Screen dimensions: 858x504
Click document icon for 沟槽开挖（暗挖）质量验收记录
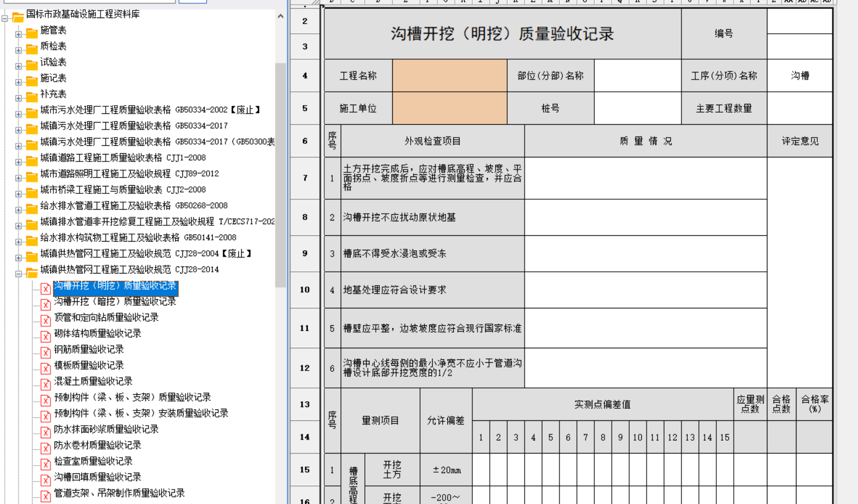click(45, 304)
